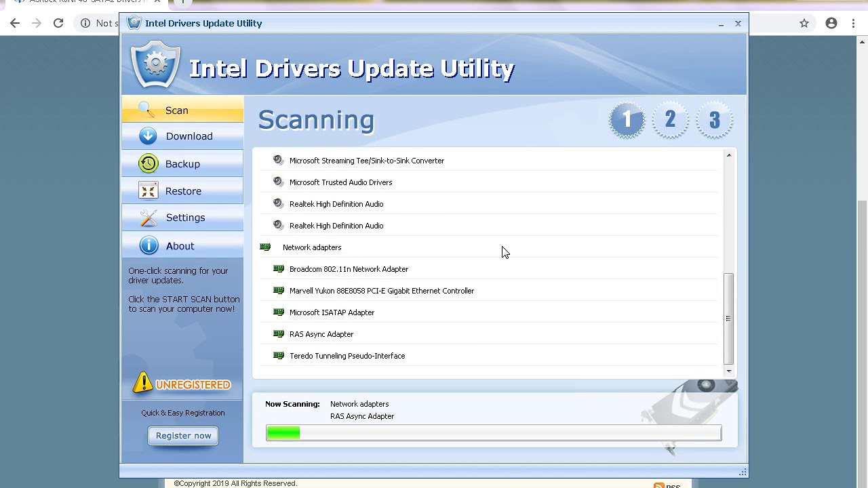This screenshot has width=868, height=488.
Task: Click the device list scrollbar down arrow
Action: pos(729,371)
